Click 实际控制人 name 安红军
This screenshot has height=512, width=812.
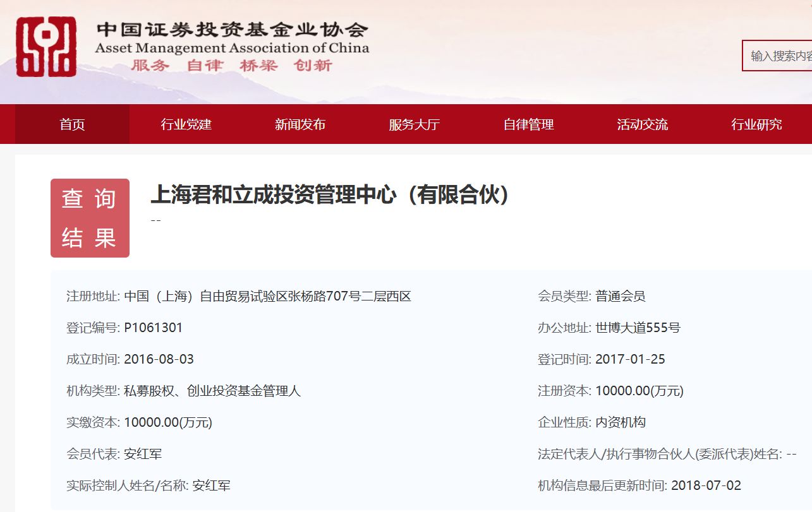coord(212,485)
